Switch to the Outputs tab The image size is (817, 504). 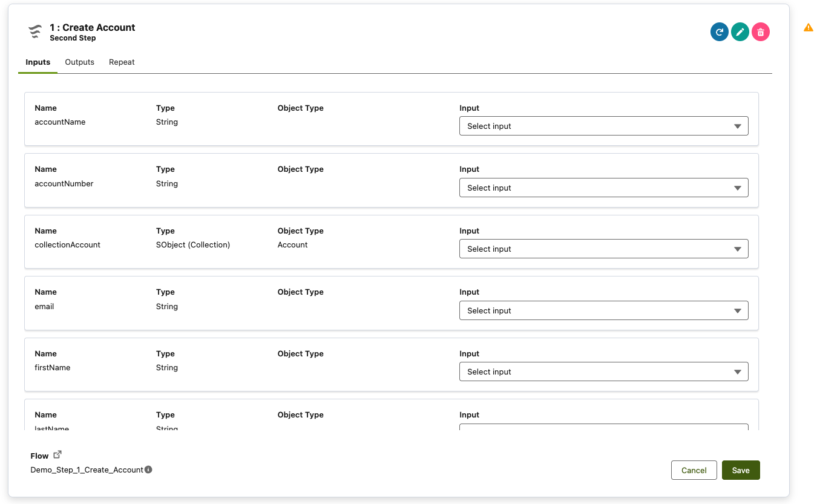(x=79, y=62)
